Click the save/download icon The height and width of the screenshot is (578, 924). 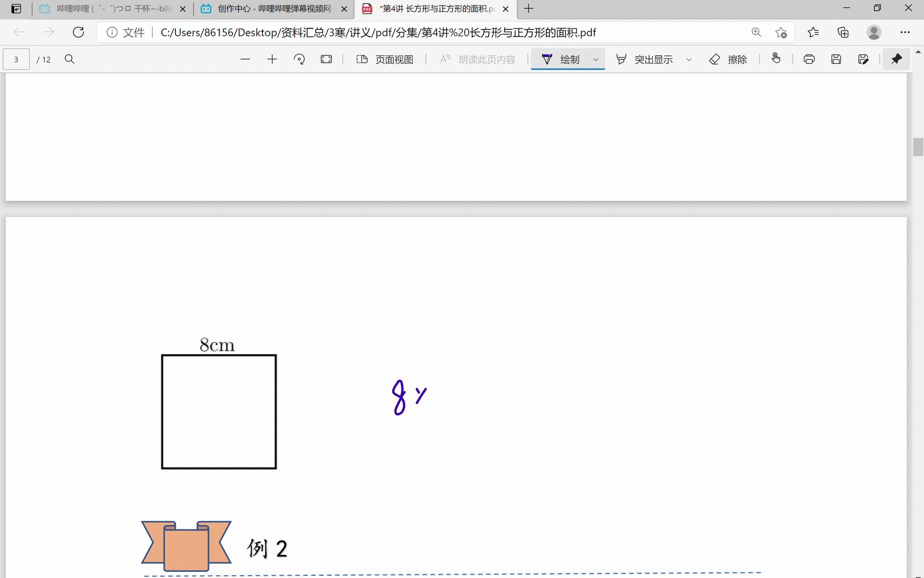coord(836,59)
